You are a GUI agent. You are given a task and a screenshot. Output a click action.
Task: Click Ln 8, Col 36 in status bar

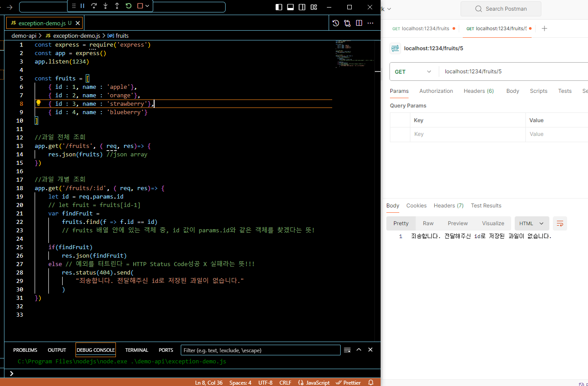coord(209,382)
